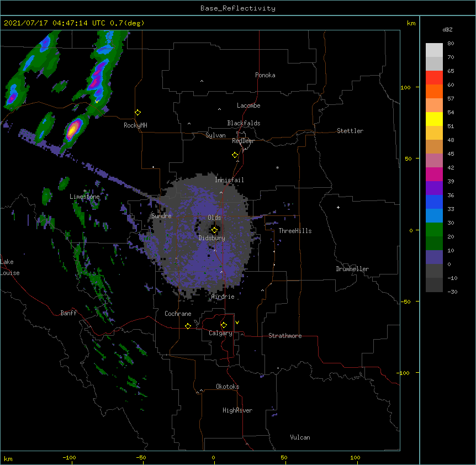Click the Calgary city label
Screen dimensions: 476x465
coord(220,333)
